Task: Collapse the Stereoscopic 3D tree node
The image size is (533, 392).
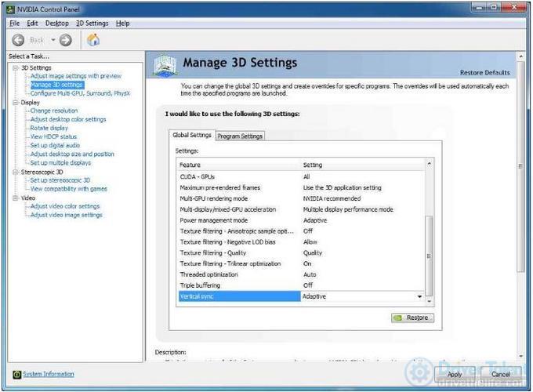Action: click(16, 172)
